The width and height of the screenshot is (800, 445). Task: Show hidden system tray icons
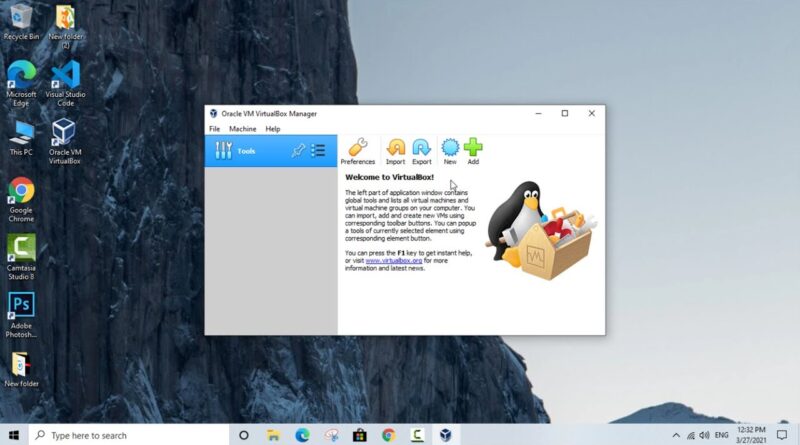coord(676,435)
